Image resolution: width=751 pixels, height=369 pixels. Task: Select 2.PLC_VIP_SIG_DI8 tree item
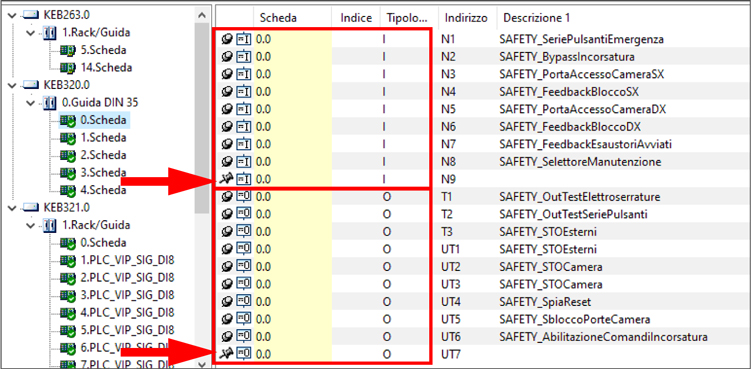point(127,277)
